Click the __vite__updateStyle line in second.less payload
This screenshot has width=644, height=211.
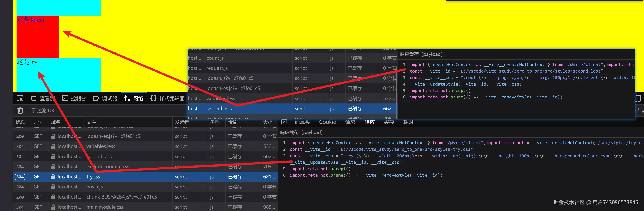point(466,84)
